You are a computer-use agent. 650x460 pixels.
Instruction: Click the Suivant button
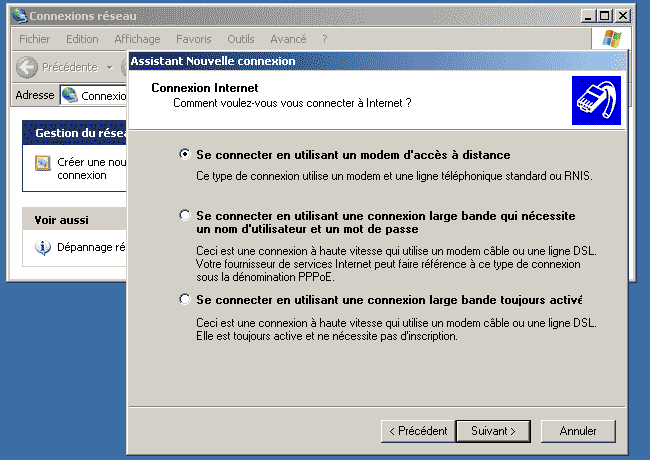(x=493, y=431)
